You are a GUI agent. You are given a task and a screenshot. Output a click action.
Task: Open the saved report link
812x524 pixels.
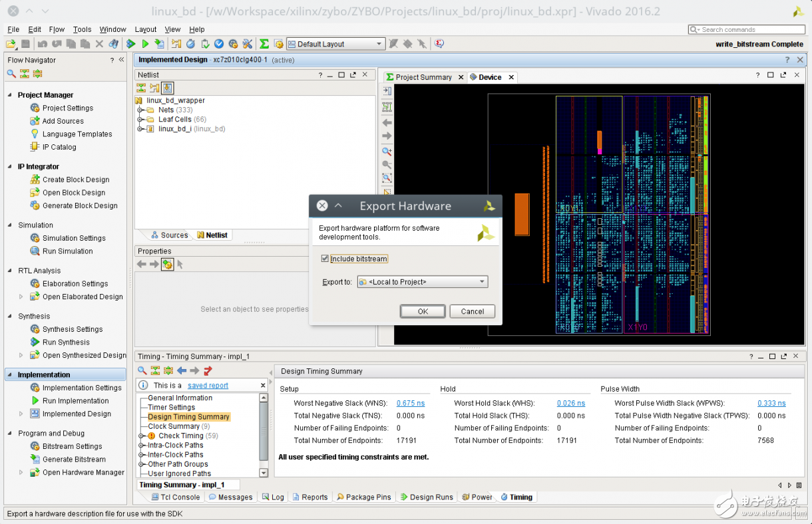pos(208,386)
